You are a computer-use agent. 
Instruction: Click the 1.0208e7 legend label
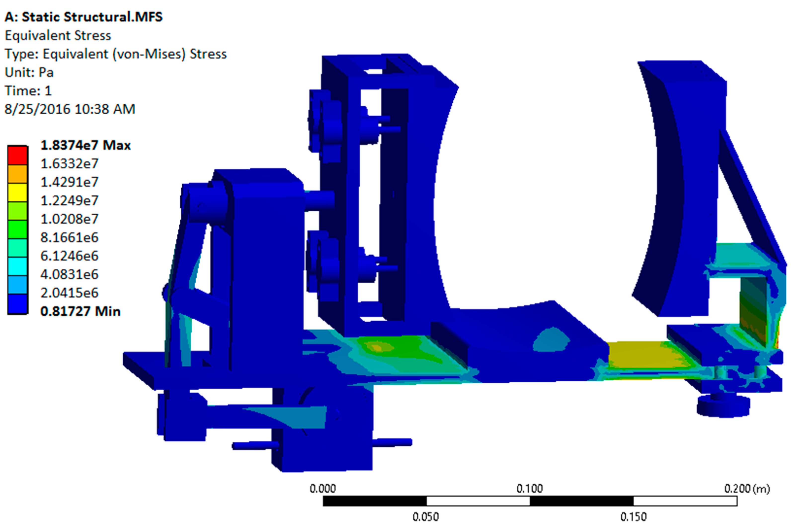69,219
